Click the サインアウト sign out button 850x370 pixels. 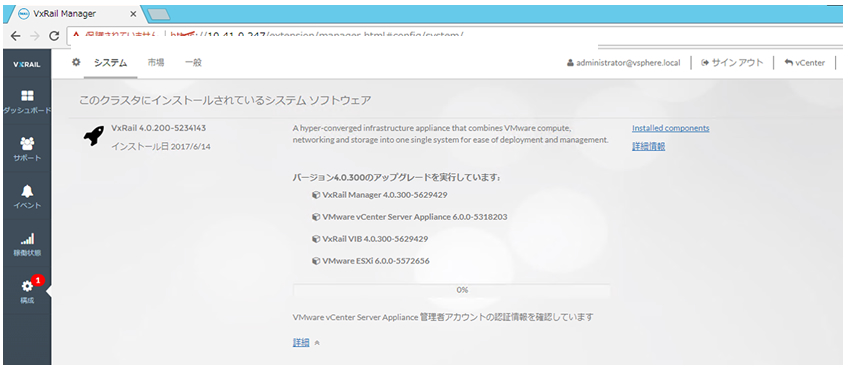(x=732, y=63)
